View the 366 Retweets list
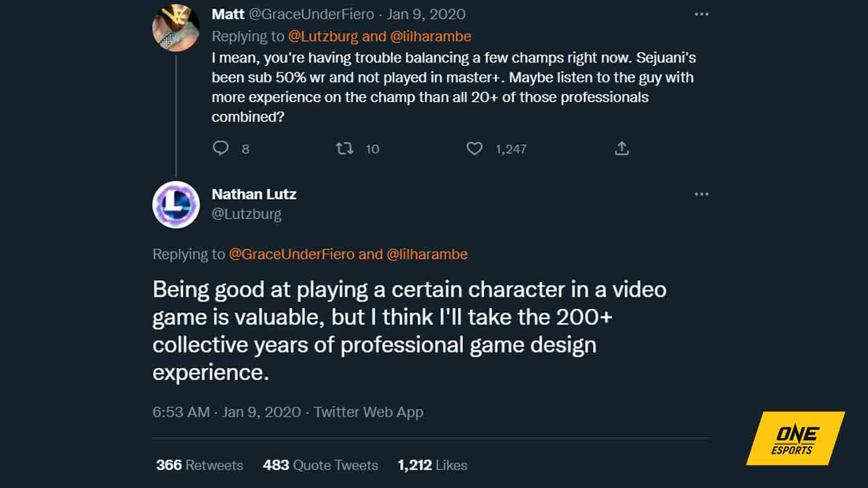This screenshot has width=868, height=488. click(200, 465)
